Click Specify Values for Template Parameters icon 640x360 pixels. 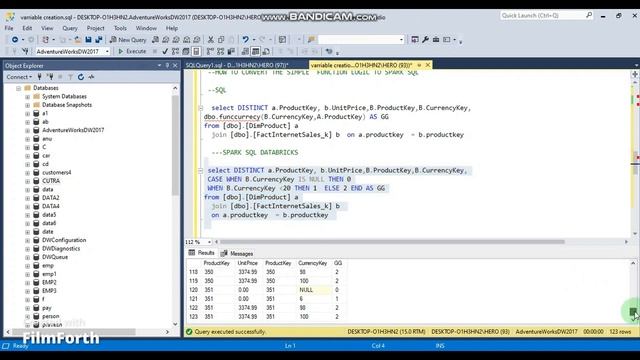click(x=329, y=51)
